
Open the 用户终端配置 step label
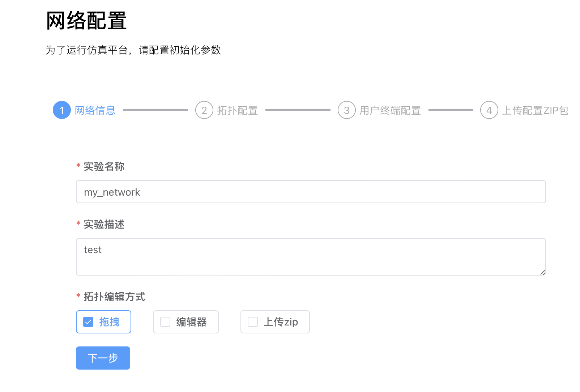[390, 110]
